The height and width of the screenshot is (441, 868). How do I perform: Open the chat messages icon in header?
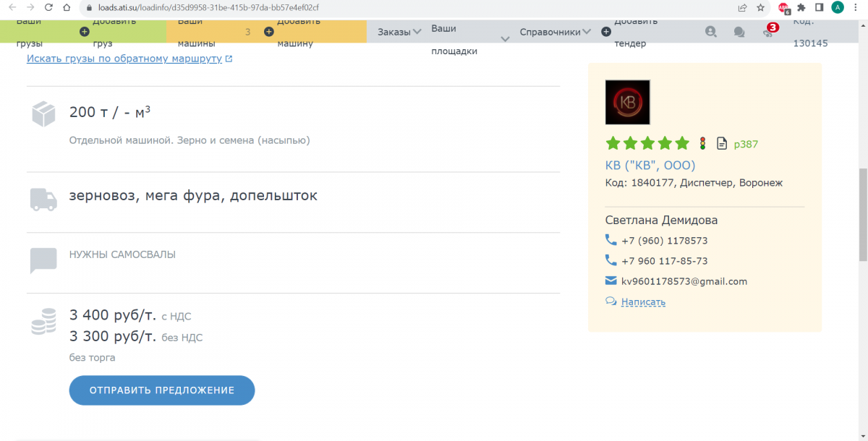pos(739,32)
